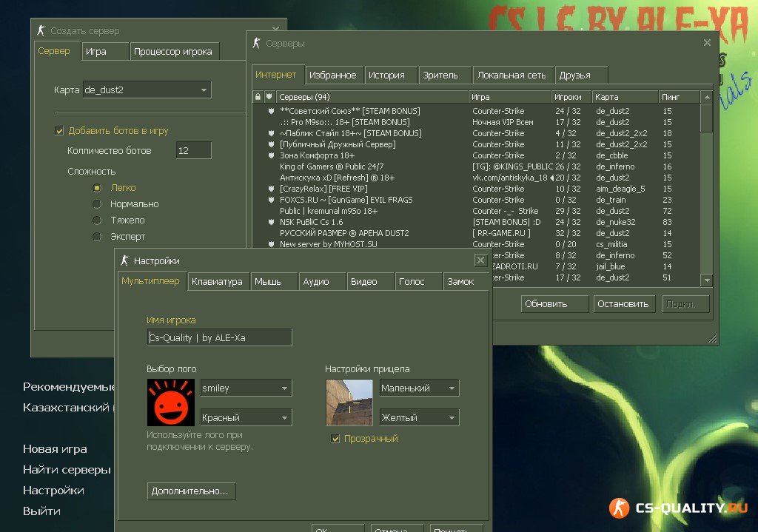This screenshot has height=532, width=758.
Task: Toggle the Добавить ботов в игру checkbox
Action: click(x=59, y=131)
